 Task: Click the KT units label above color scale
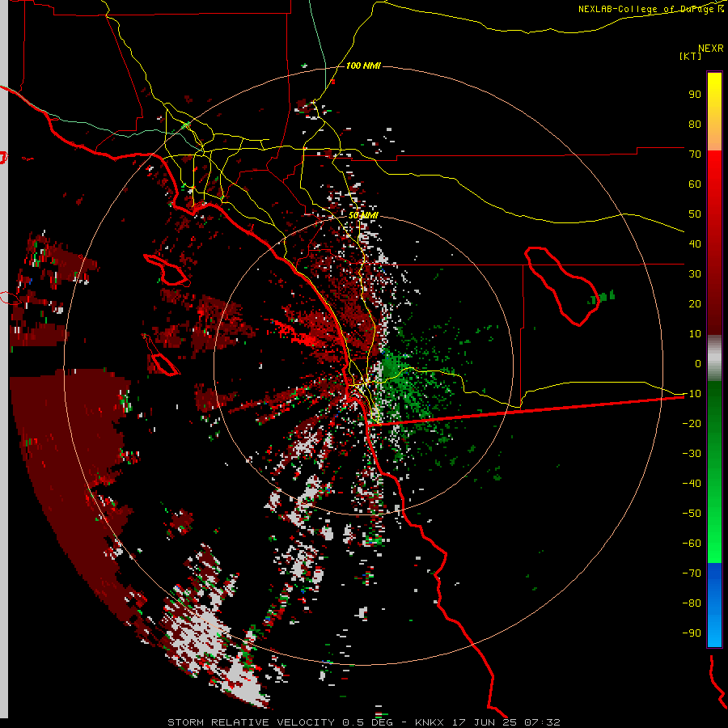coord(691,56)
